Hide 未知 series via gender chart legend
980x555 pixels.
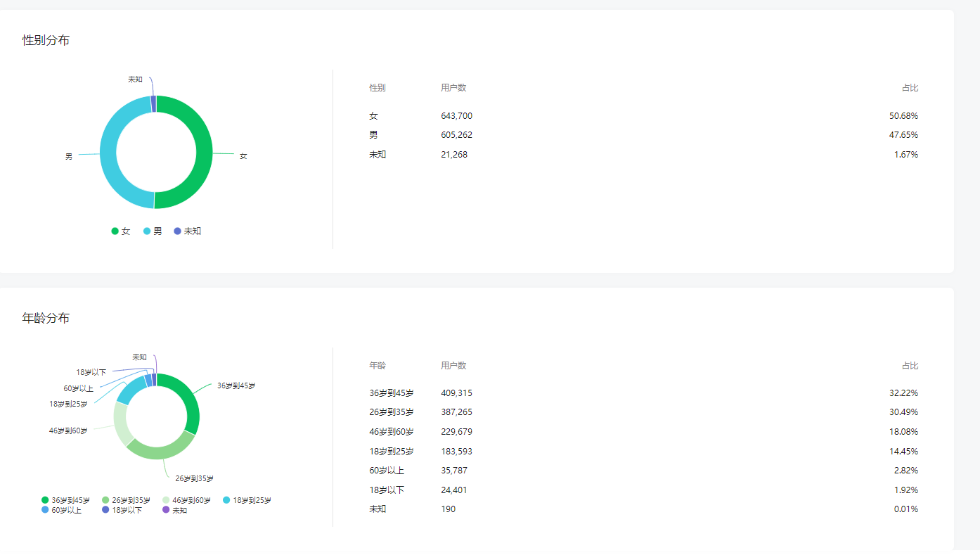(x=187, y=231)
